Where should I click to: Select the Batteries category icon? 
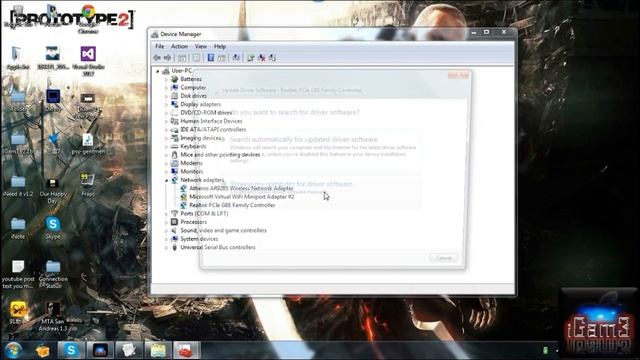174,79
